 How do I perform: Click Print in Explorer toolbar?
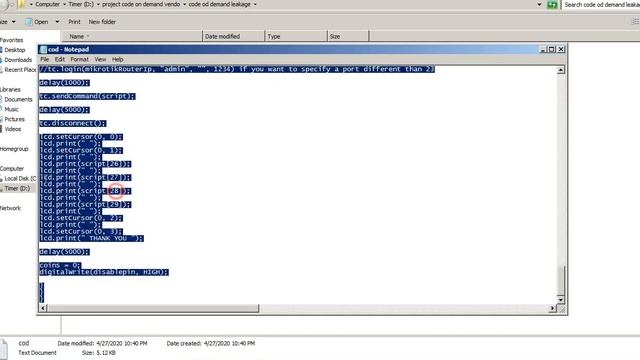74,22
